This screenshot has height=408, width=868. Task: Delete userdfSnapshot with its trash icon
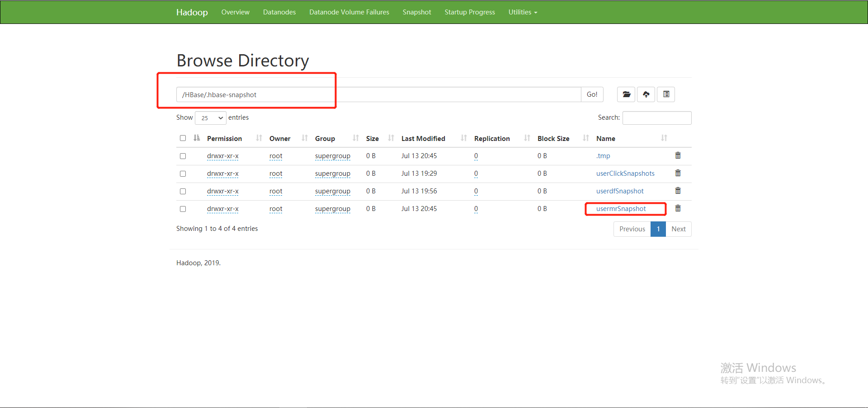point(678,191)
